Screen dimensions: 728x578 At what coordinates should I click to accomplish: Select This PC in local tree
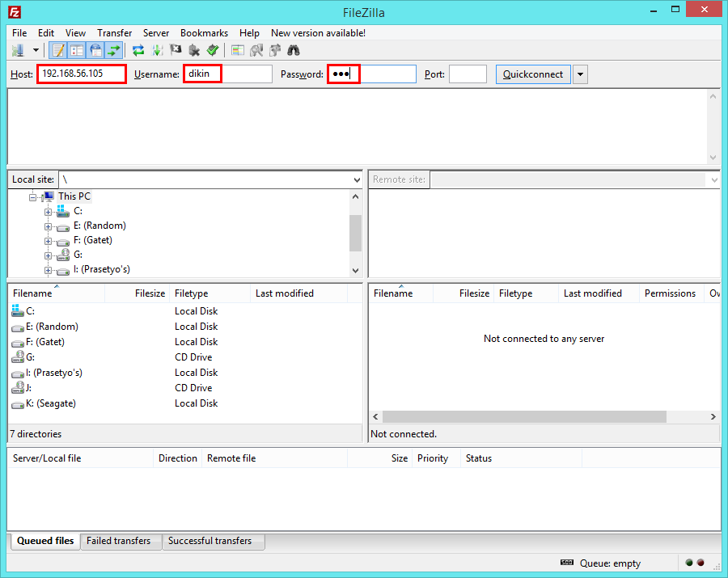point(74,196)
